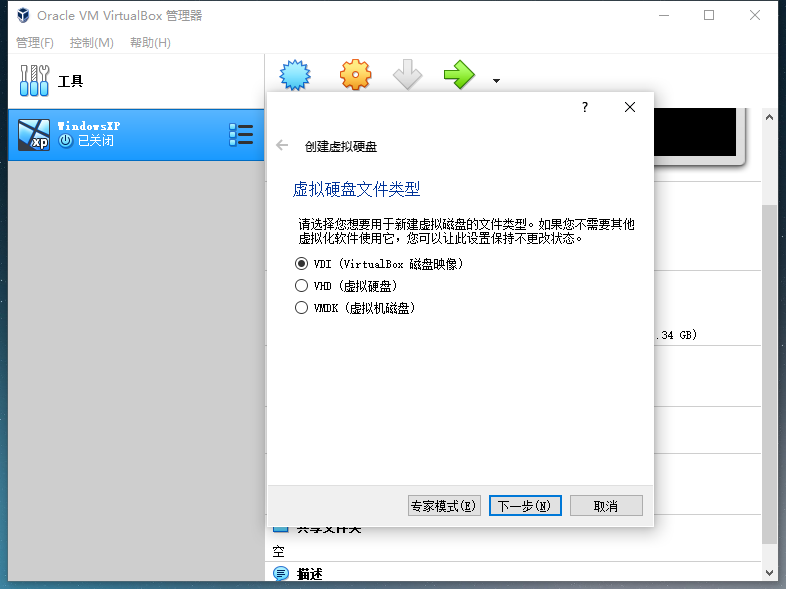Click the WindowsXP OS logo icon

(x=34, y=135)
